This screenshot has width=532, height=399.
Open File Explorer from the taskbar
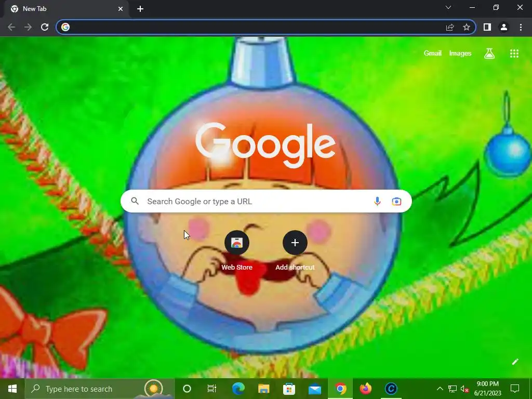pos(263,389)
